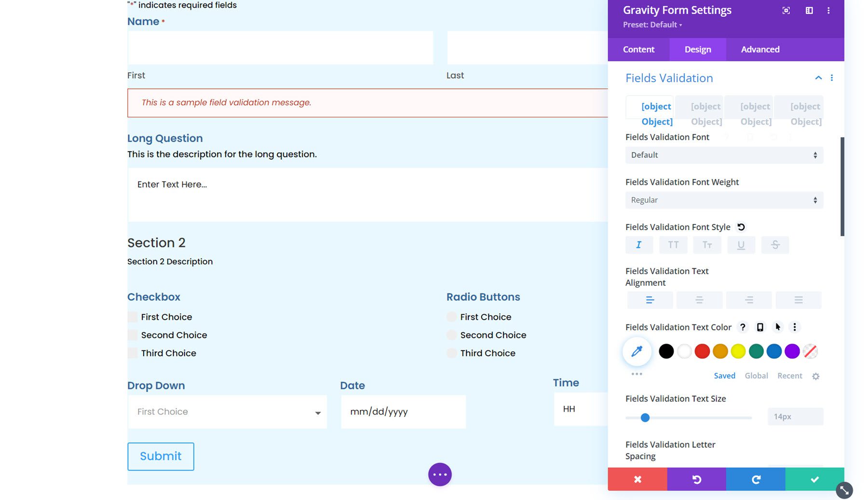Select the italic font style icon
868x500 pixels.
[x=639, y=245]
